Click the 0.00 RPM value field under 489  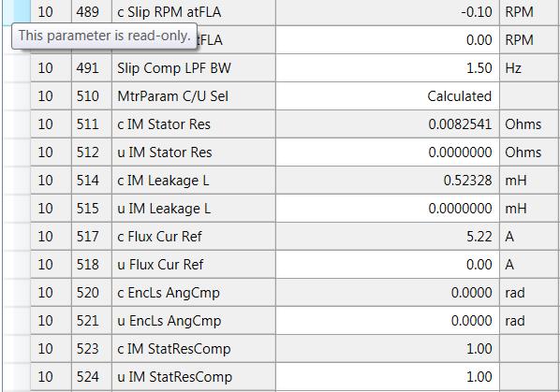coord(388,40)
